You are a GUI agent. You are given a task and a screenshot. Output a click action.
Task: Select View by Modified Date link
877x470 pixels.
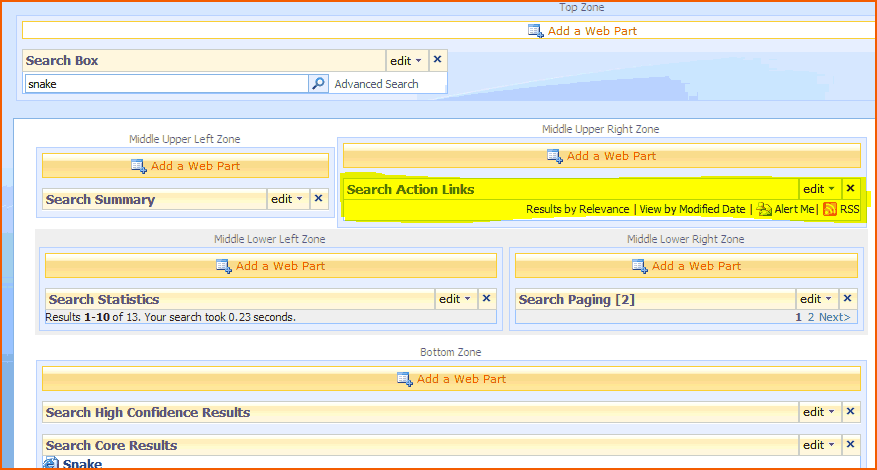pyautogui.click(x=692, y=209)
